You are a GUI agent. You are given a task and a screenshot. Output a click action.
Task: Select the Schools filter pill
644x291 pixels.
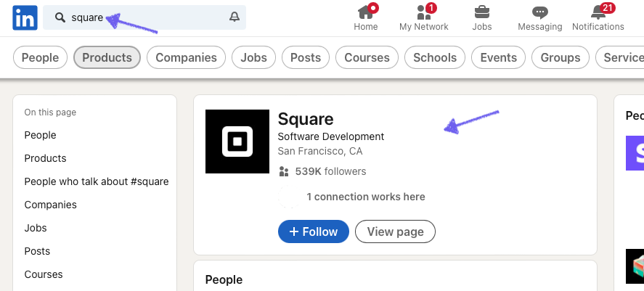click(x=435, y=57)
